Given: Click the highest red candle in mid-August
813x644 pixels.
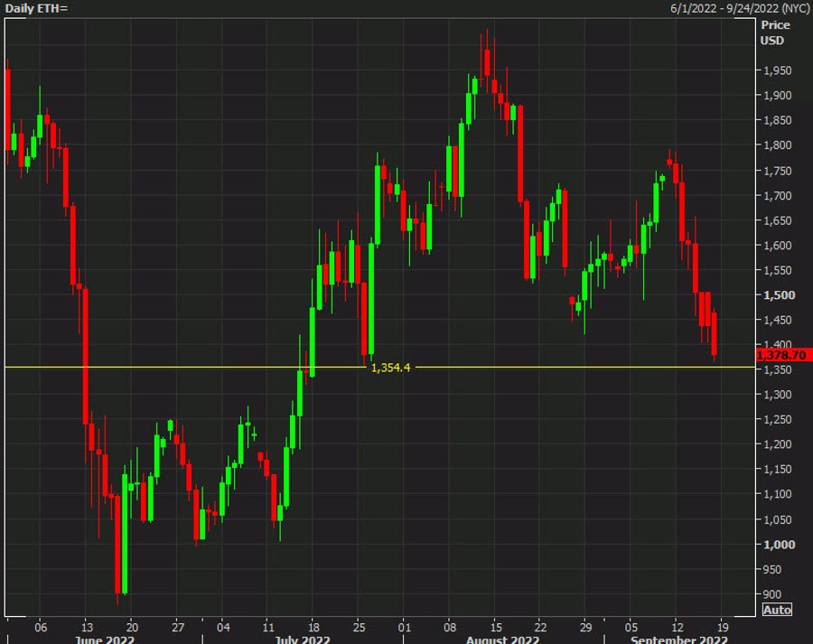Looking at the screenshot, I should (x=486, y=63).
